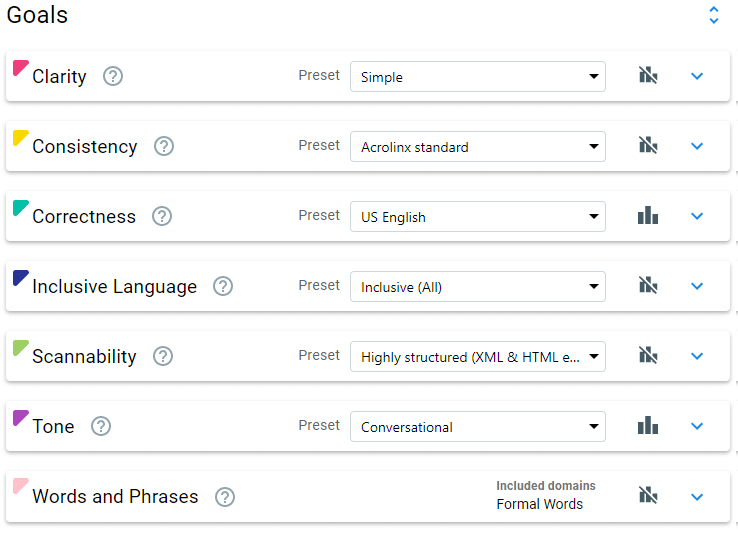Open help icon next to Scannability

click(163, 356)
